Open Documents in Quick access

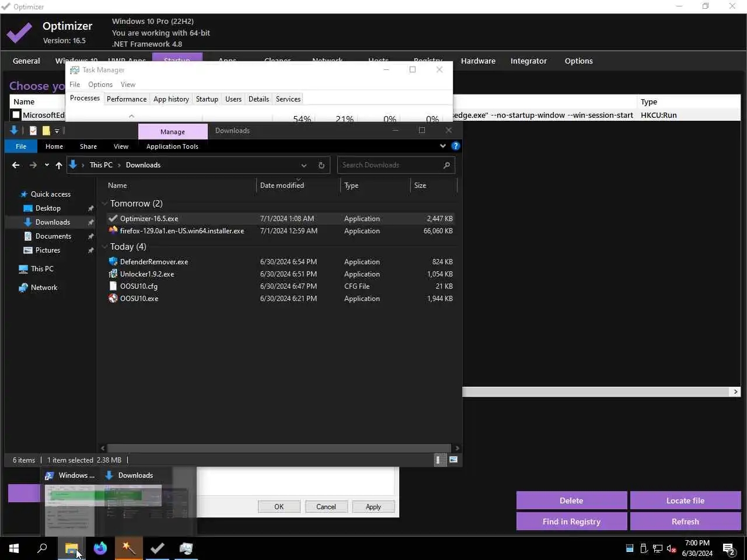(53, 236)
